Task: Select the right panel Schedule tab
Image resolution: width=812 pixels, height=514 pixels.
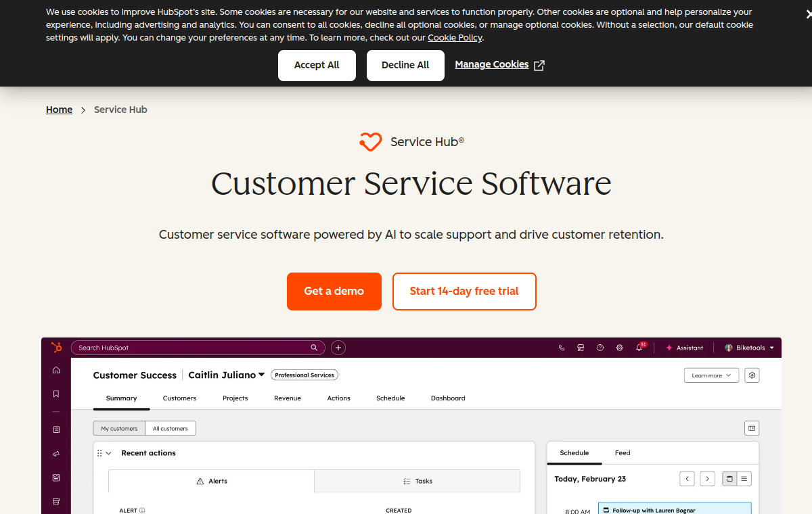Action: click(x=574, y=453)
